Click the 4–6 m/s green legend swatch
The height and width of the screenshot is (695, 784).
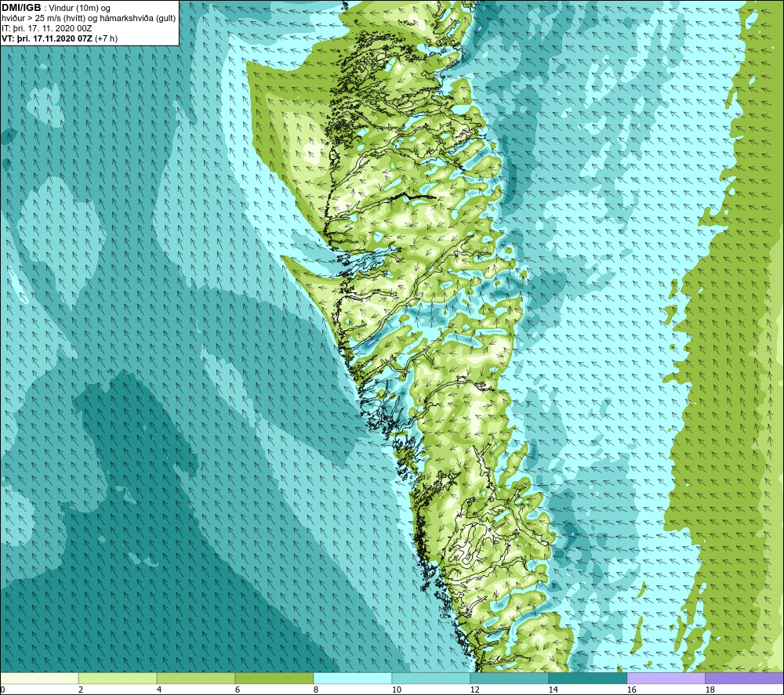click(x=195, y=678)
